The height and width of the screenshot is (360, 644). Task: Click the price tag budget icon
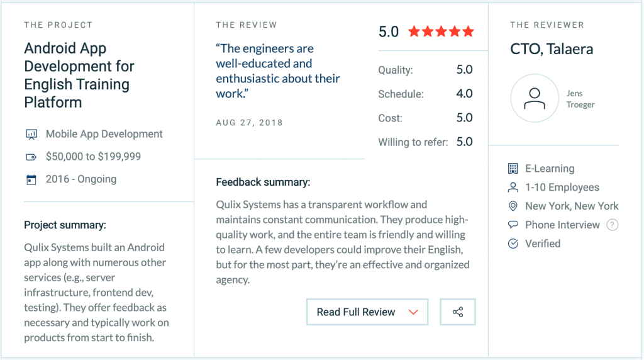(31, 157)
